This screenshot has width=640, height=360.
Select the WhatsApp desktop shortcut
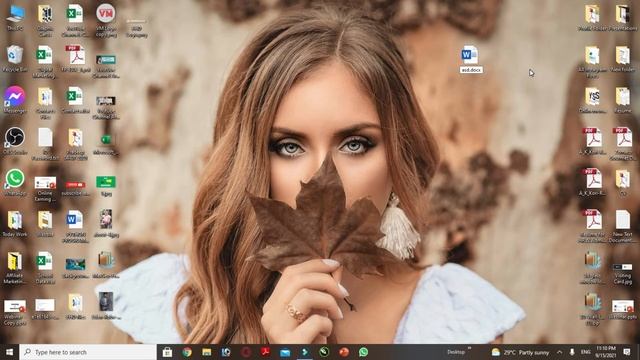15,182
